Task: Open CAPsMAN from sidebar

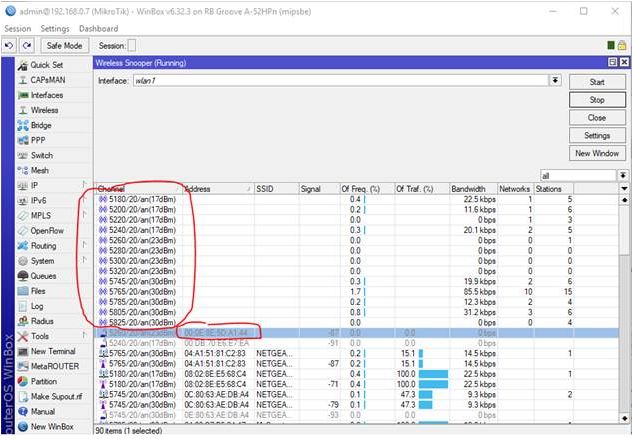Action: pos(48,80)
